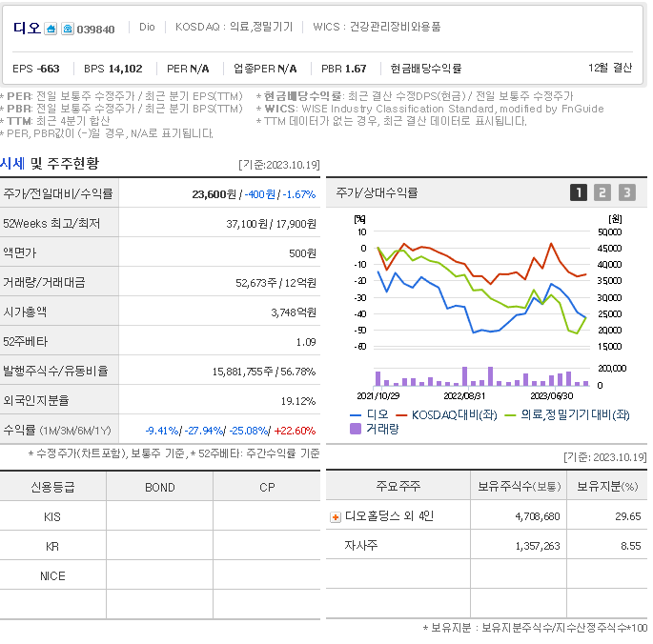653x644 pixels.
Task: Expand the 디오홀딩스 외 4인 shareholder row
Action: (335, 517)
